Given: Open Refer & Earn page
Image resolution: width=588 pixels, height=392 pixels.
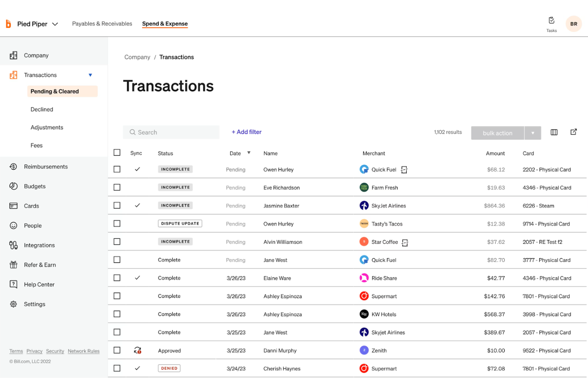Looking at the screenshot, I should [x=40, y=265].
